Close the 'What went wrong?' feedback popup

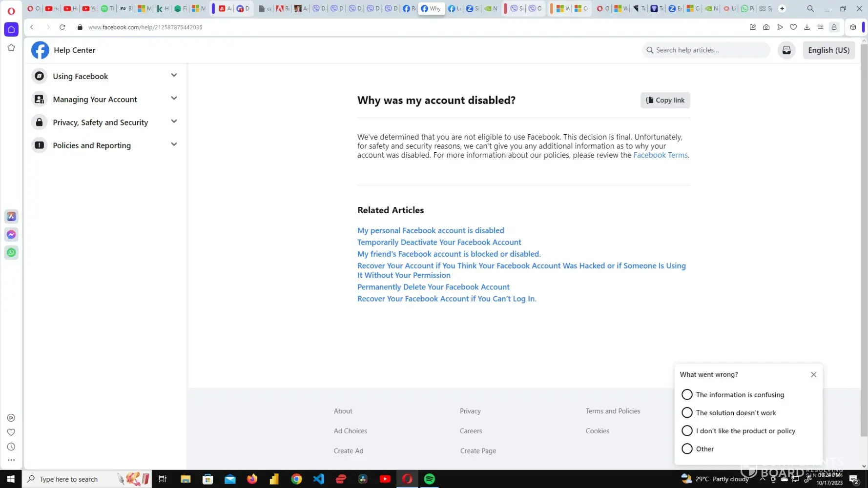point(813,375)
